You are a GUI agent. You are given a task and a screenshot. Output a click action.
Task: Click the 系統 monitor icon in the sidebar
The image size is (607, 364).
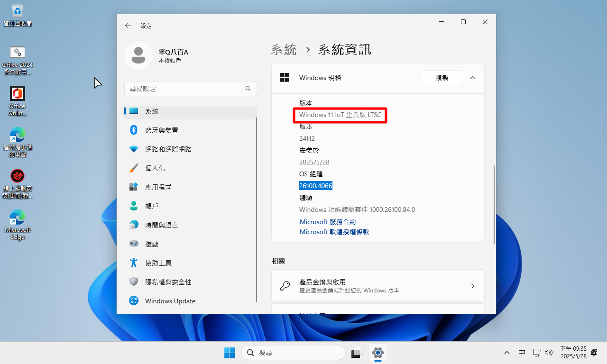pos(134,111)
